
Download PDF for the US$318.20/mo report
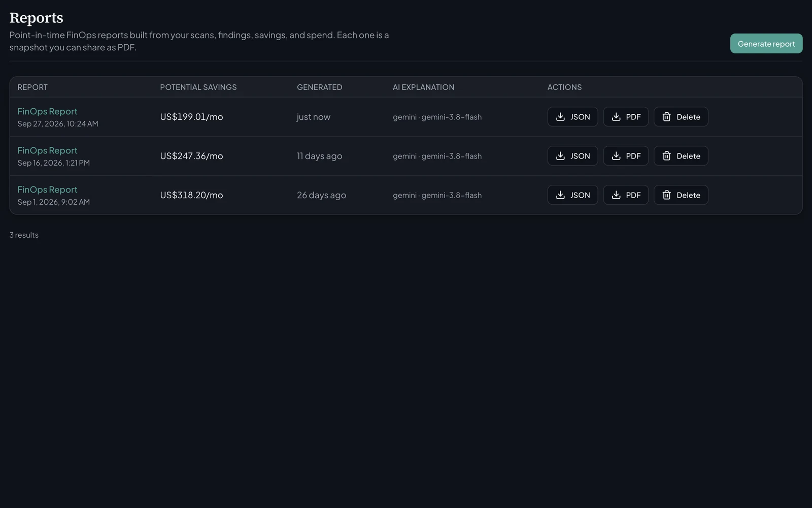point(626,195)
